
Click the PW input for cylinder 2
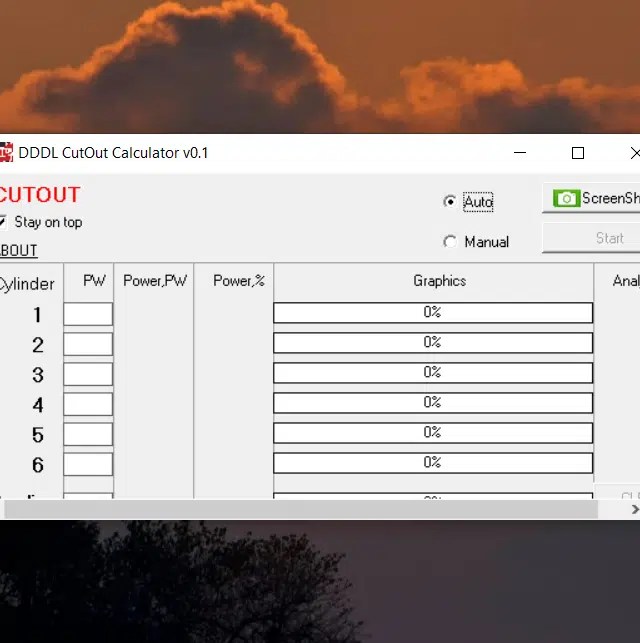click(88, 344)
